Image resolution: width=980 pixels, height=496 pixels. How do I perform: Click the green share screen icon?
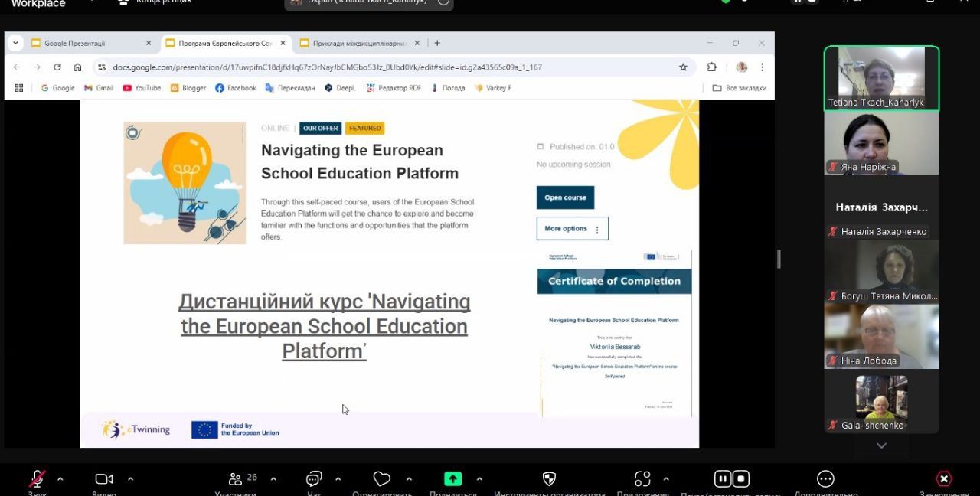(453, 479)
